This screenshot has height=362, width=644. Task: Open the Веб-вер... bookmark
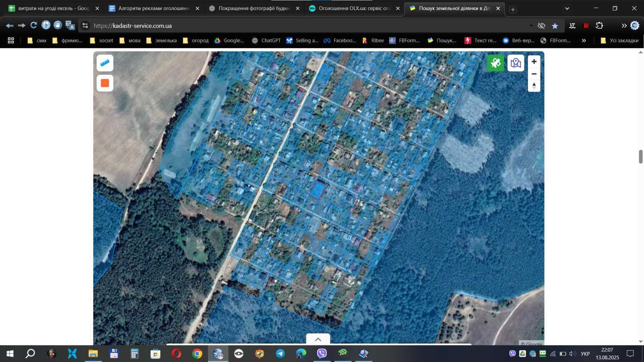519,41
